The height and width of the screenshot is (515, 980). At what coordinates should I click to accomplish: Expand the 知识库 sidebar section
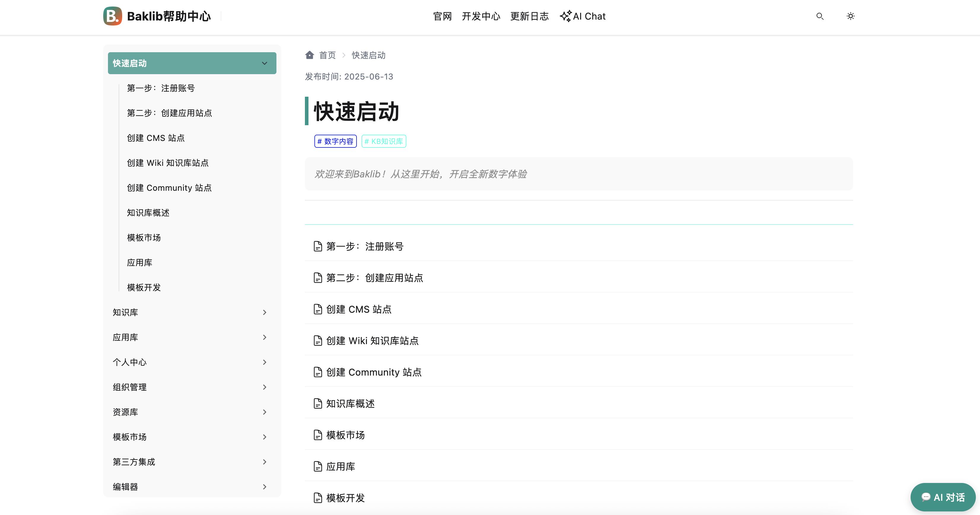(264, 312)
